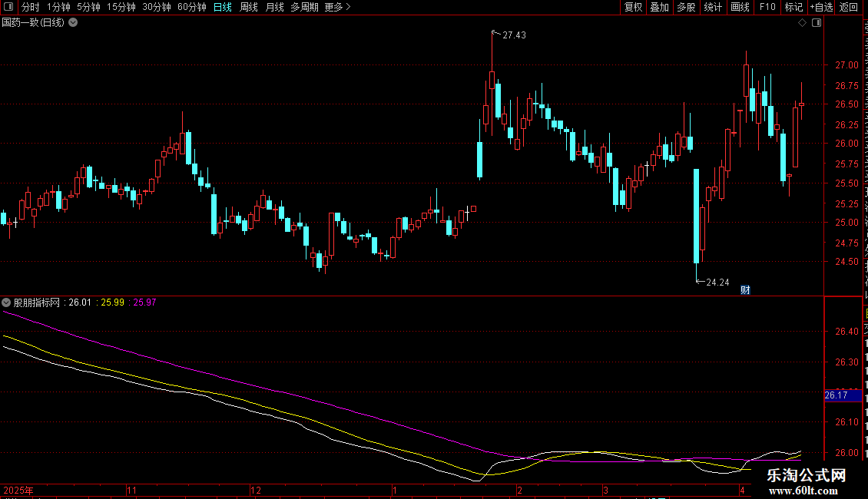This screenshot has width=868, height=499.
Task: Expand the 更多 periods dropdown
Action: point(337,7)
